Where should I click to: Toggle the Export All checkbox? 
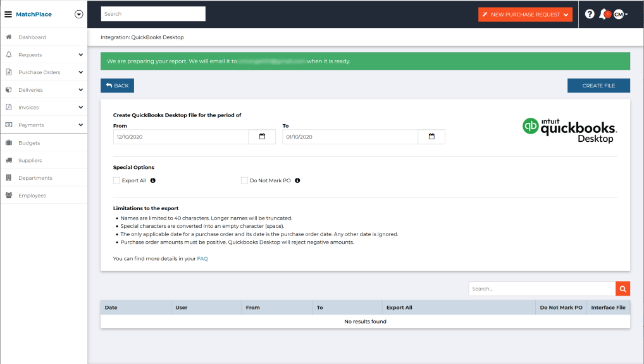116,180
